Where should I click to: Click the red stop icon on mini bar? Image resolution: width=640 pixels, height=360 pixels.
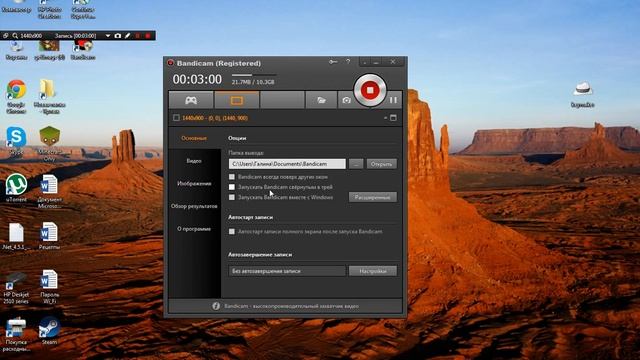(148, 36)
